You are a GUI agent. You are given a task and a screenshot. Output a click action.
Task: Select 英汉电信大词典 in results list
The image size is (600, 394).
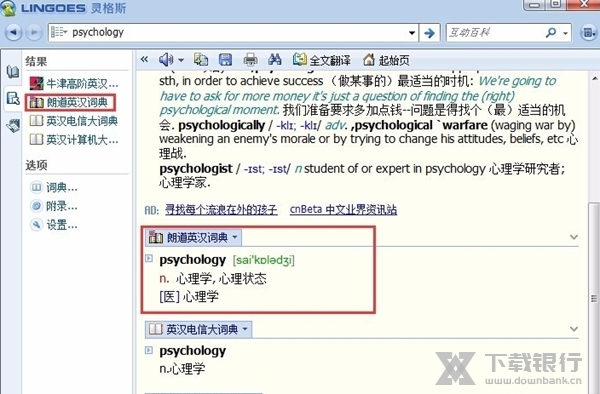click(73, 121)
